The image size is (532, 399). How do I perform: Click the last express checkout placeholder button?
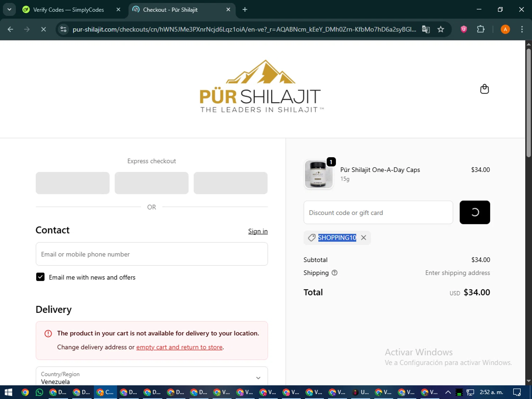(231, 183)
